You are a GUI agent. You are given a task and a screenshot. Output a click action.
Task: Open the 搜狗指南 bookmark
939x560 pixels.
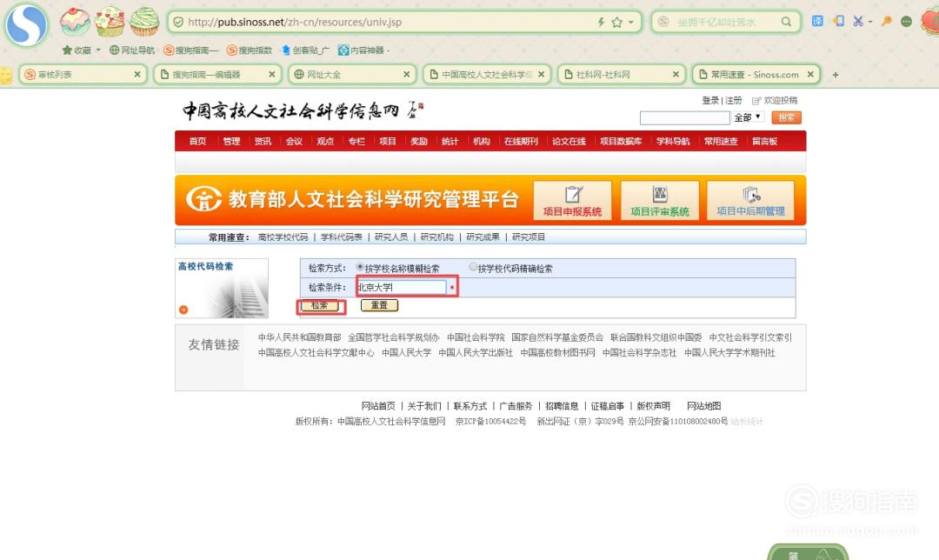tap(190, 50)
